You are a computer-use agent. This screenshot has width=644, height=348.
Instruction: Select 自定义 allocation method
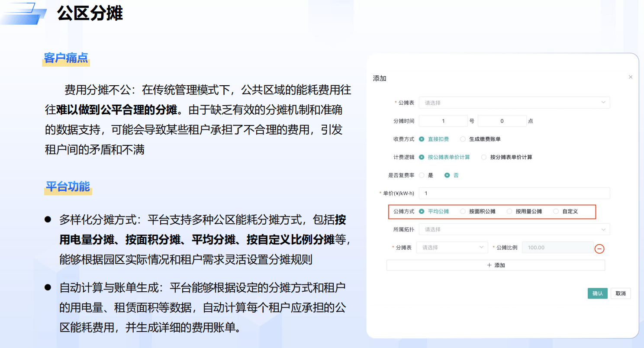566,211
